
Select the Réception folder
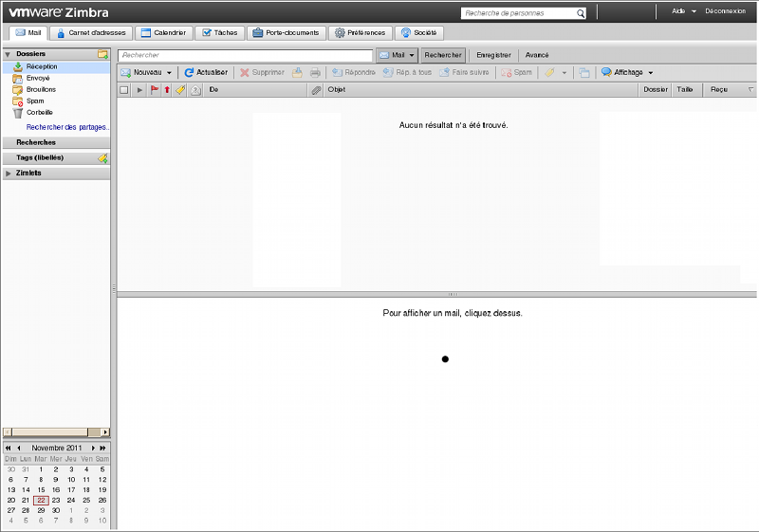click(57, 66)
